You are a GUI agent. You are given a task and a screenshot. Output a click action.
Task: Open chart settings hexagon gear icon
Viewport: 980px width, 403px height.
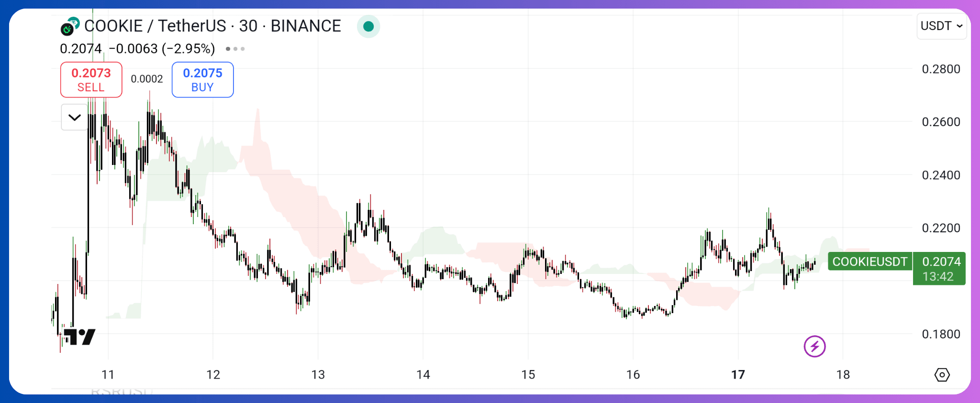click(942, 375)
